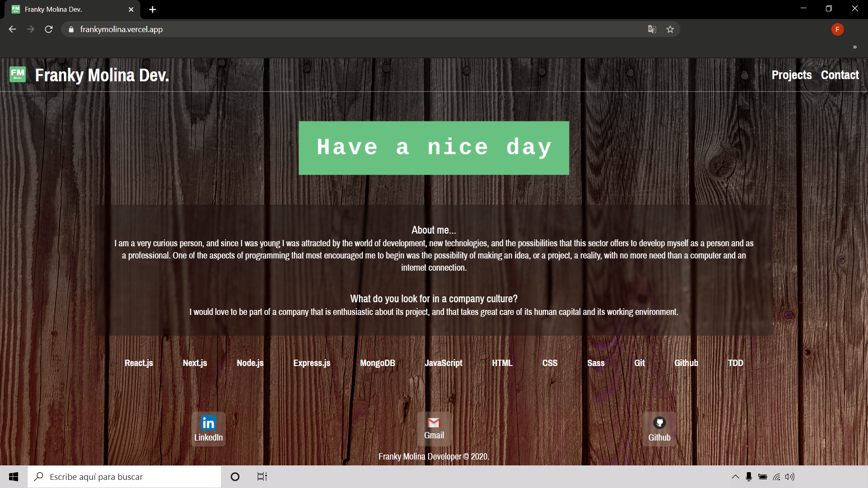Select the Franky Molina Dev. tab
The height and width of the screenshot is (488, 868).
click(x=72, y=9)
